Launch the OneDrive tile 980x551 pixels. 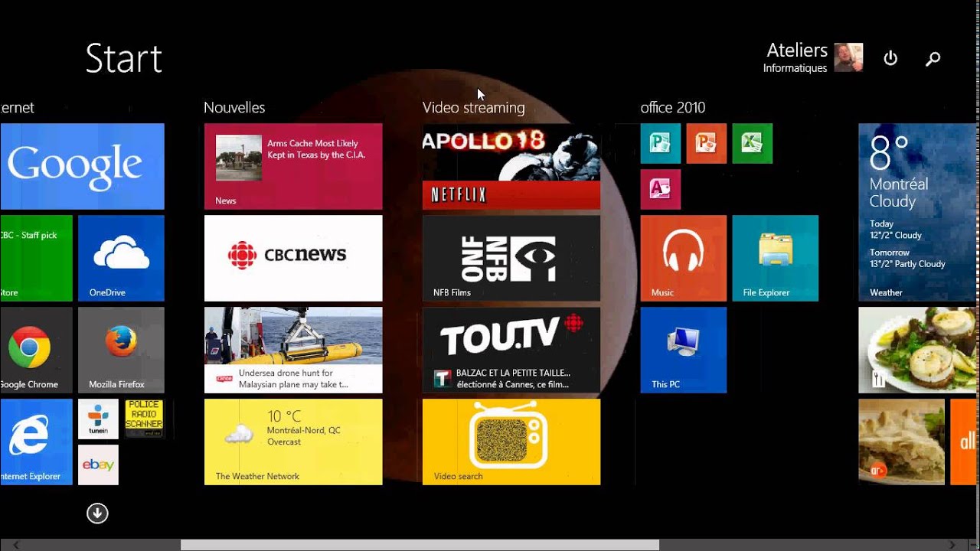[x=121, y=258]
